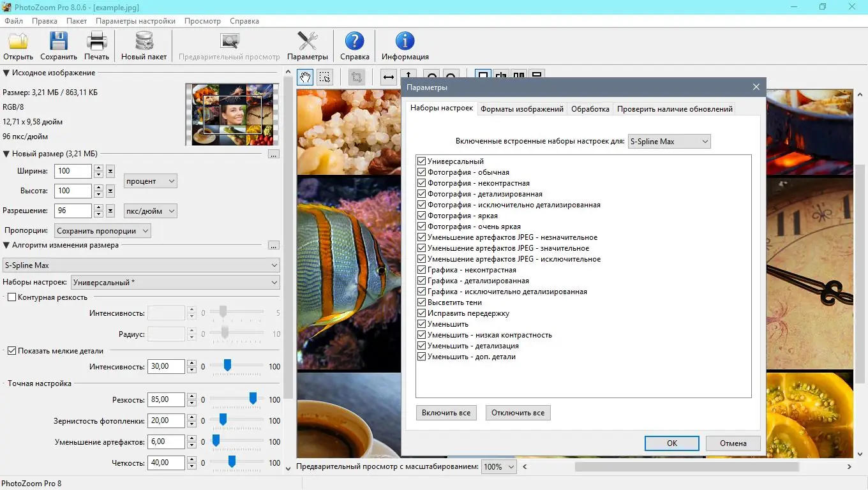Switch to the Форматы изображений tab
868x490 pixels.
point(521,109)
